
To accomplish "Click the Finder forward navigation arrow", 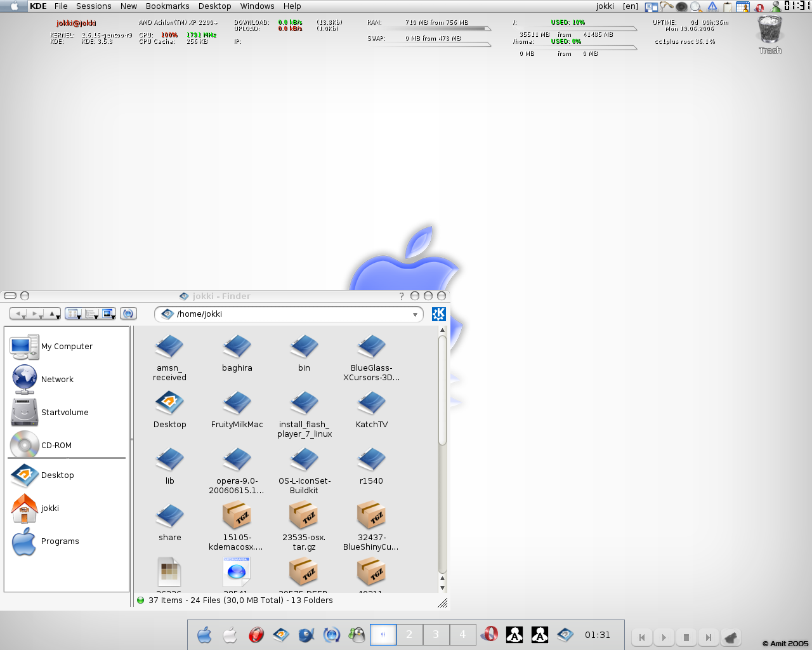I will pyautogui.click(x=36, y=314).
